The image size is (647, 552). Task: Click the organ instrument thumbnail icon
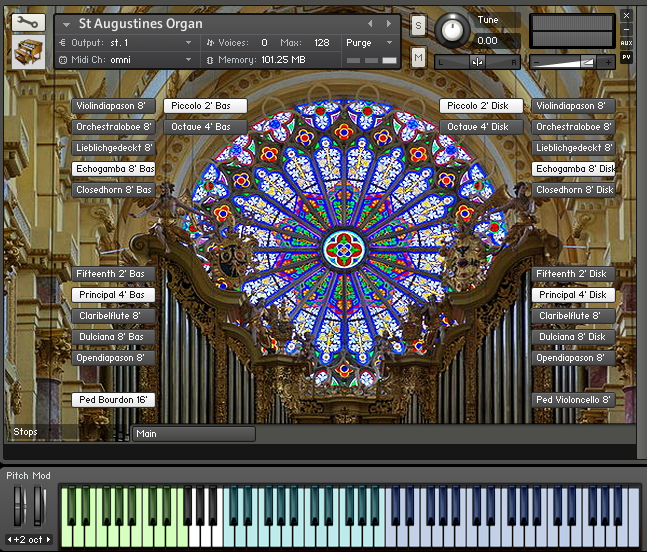(x=28, y=52)
